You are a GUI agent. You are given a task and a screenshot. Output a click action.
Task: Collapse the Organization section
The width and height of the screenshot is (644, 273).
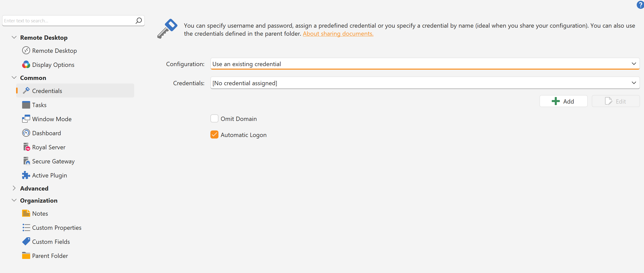point(14,200)
